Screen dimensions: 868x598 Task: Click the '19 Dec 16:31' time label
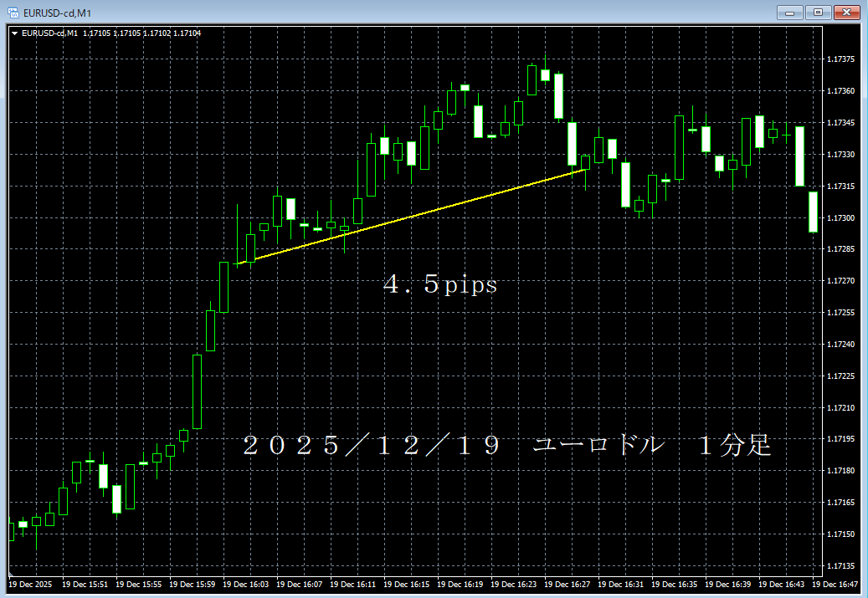(620, 584)
